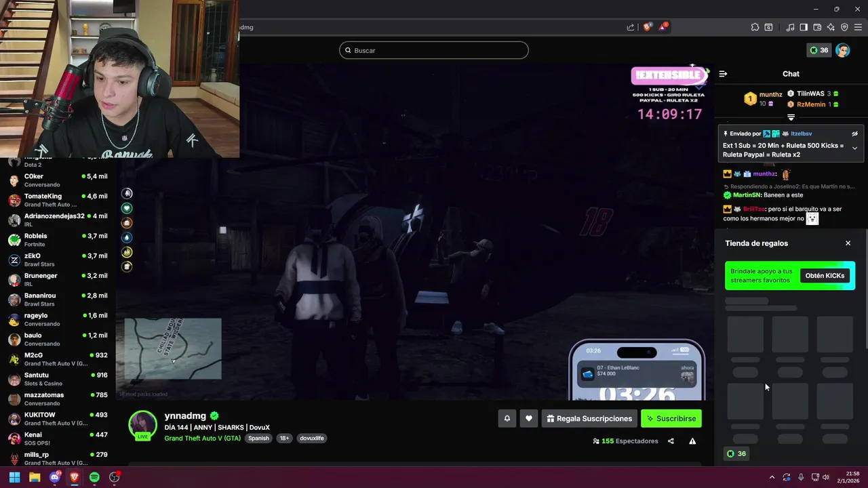The image size is (868, 488).
Task: Click the Obtén KICKs button
Action: [x=825, y=276]
